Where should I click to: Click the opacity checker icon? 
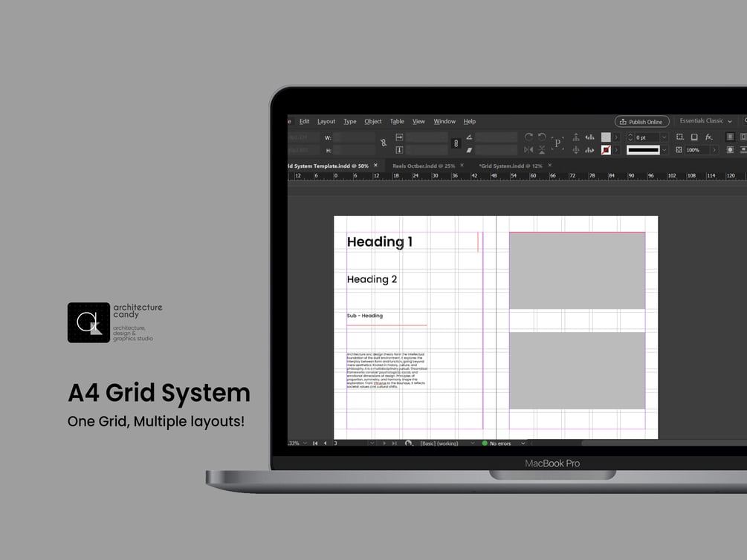(x=679, y=150)
